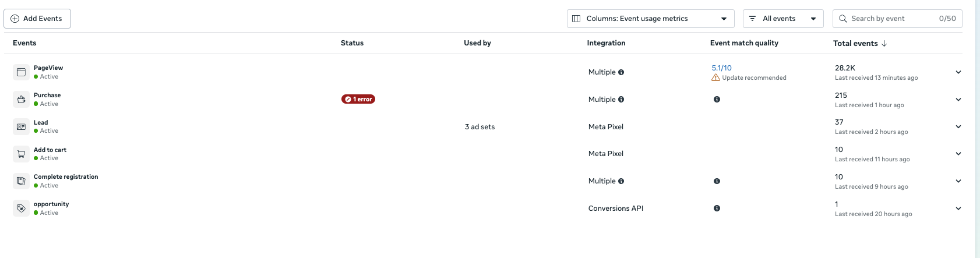
Task: Click the Add Events button
Action: [x=37, y=19]
